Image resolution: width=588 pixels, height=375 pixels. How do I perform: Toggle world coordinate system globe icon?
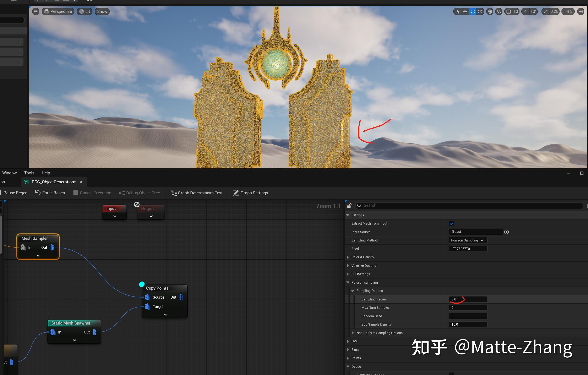490,11
